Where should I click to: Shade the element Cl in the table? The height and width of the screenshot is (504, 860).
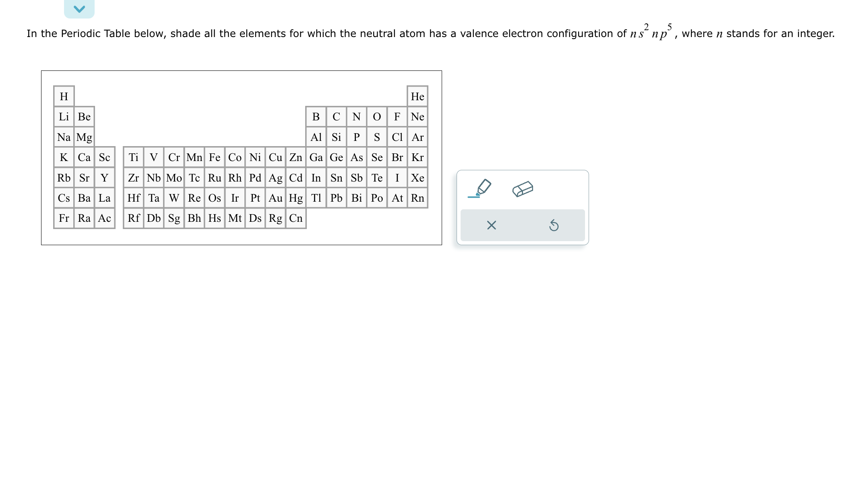(x=397, y=137)
